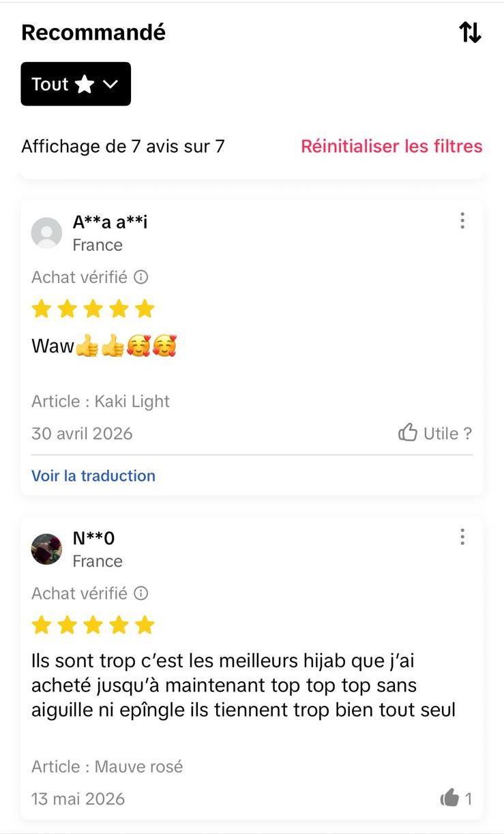Open three-dot menu on N**0 review
The width and height of the screenshot is (504, 834).
462,537
